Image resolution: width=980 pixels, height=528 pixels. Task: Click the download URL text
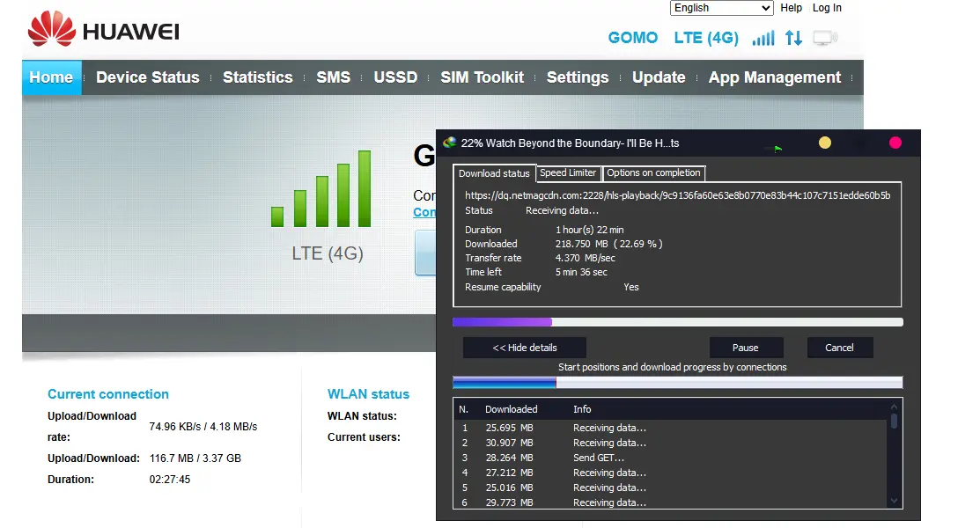click(x=677, y=195)
